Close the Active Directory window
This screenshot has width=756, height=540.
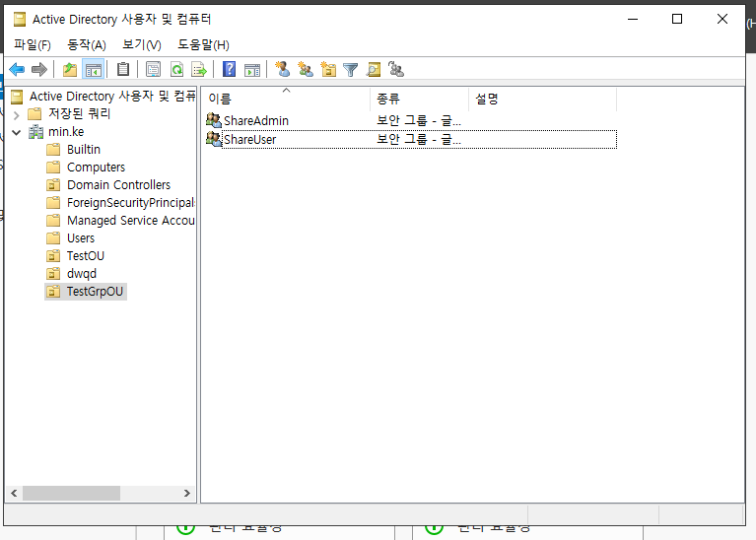tap(722, 19)
